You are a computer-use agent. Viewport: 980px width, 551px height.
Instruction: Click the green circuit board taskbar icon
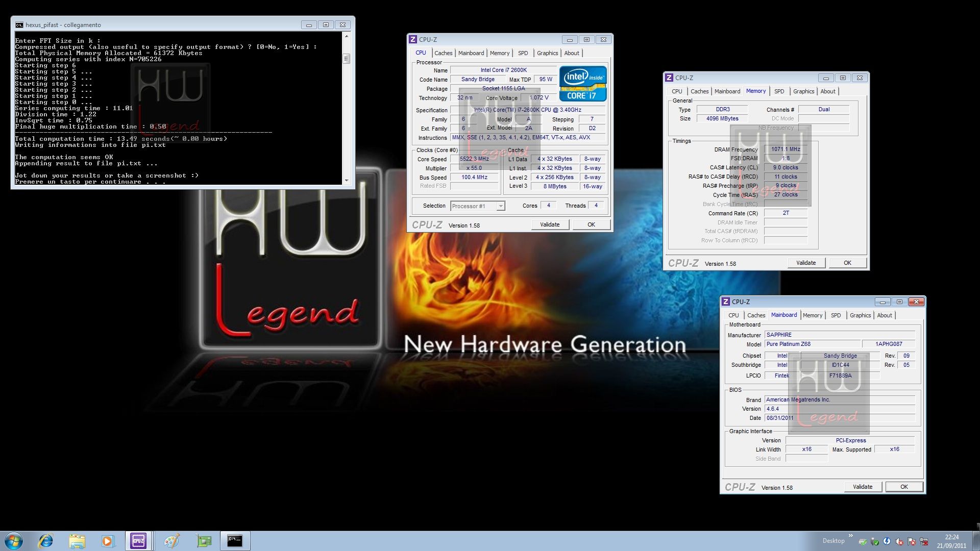(204, 541)
